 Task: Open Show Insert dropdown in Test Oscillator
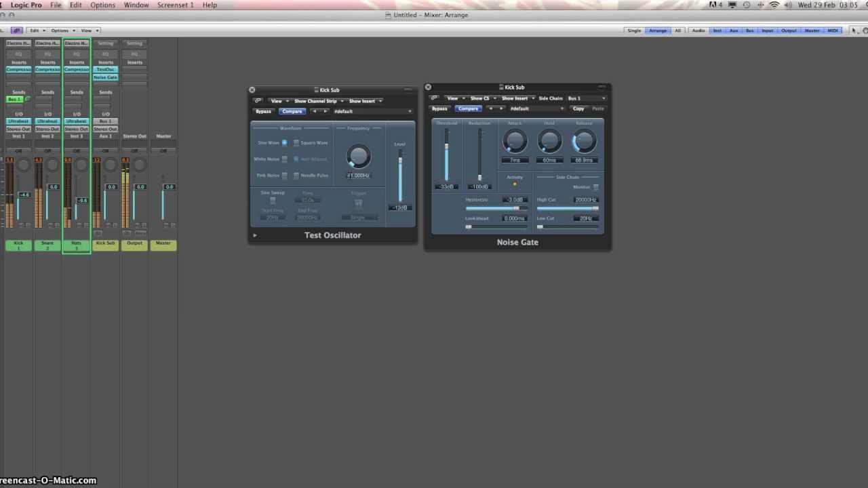tap(364, 101)
